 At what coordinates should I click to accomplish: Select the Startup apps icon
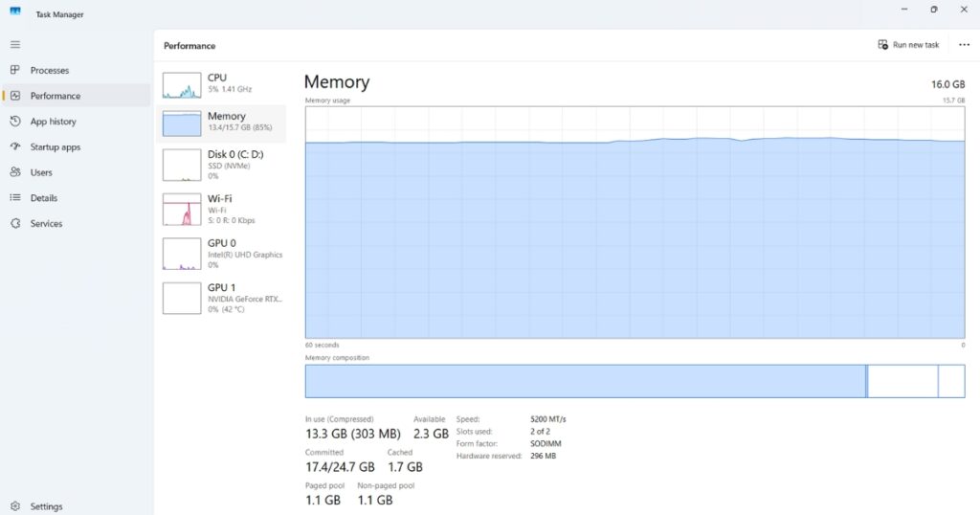pos(14,147)
